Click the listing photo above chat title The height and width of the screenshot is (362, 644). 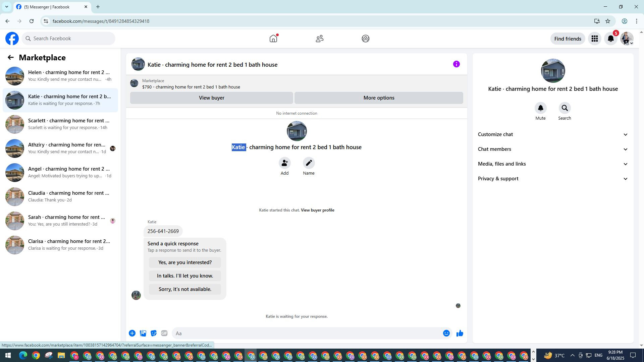click(x=297, y=131)
